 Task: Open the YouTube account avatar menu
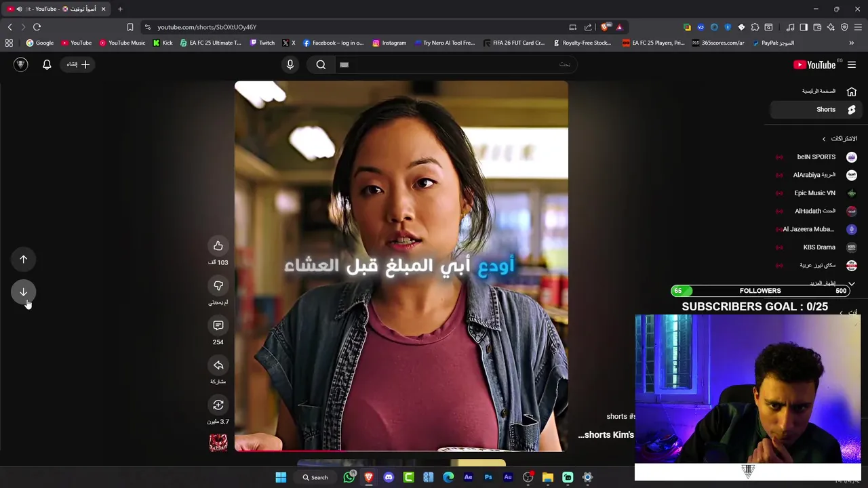[21, 64]
